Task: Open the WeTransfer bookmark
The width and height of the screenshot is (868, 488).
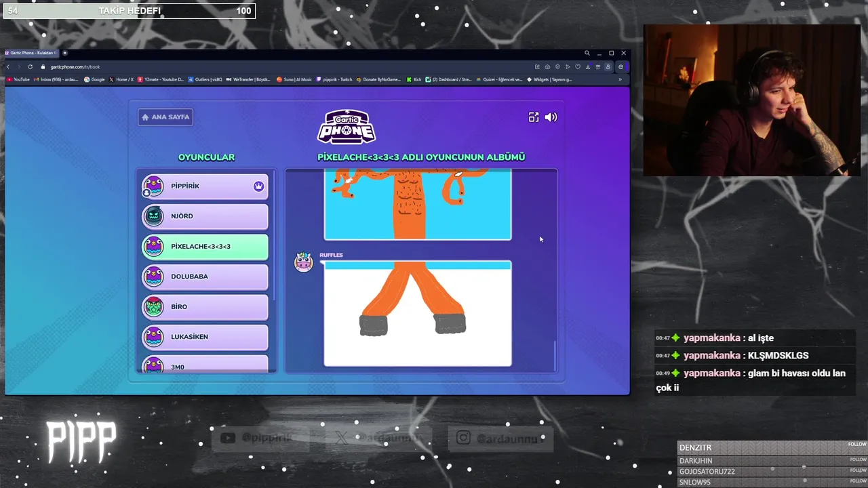Action: point(248,79)
